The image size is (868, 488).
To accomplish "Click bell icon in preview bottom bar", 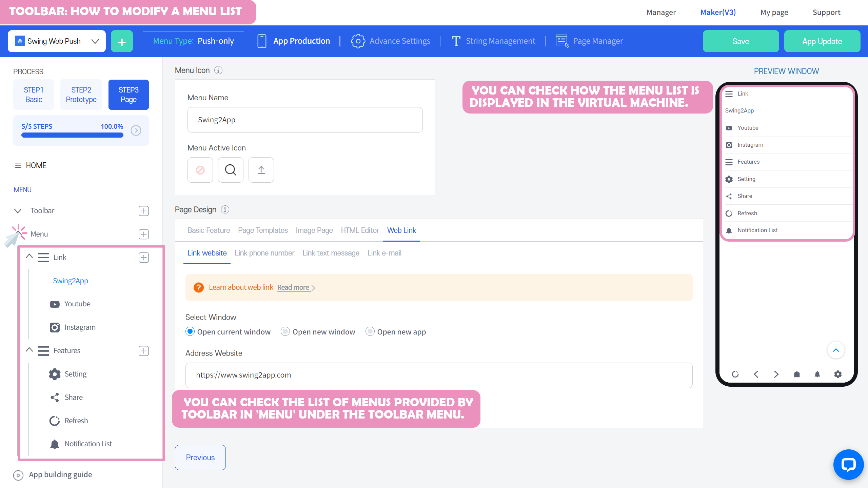I will pos(817,374).
